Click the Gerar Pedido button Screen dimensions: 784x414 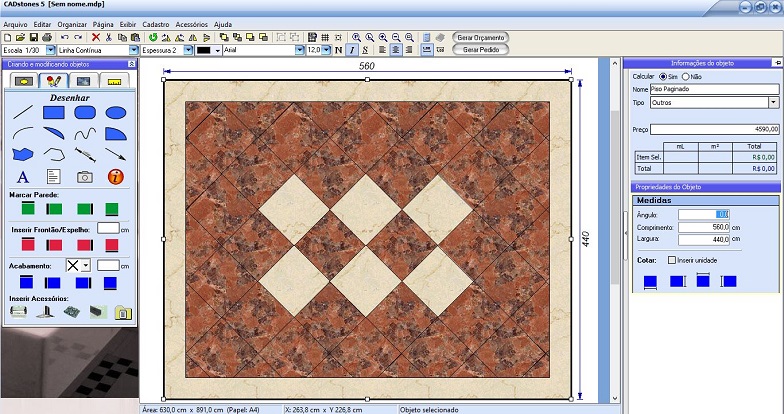[x=480, y=50]
